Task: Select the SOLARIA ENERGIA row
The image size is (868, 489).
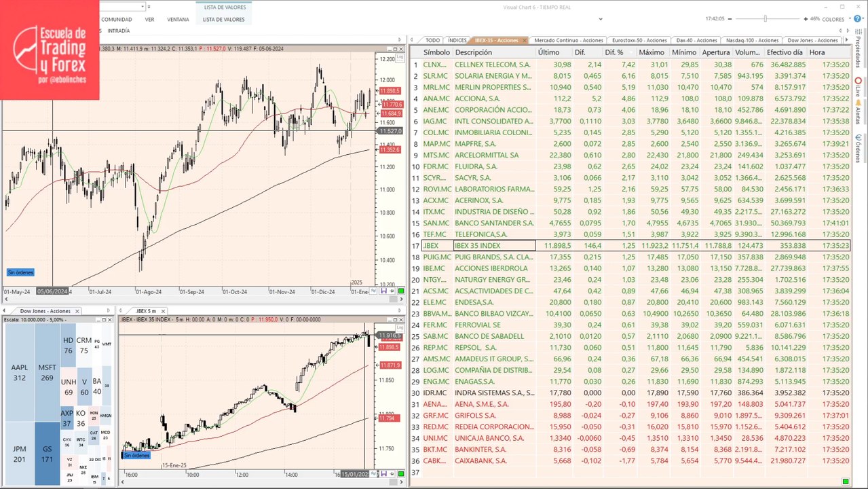Action: (x=630, y=76)
